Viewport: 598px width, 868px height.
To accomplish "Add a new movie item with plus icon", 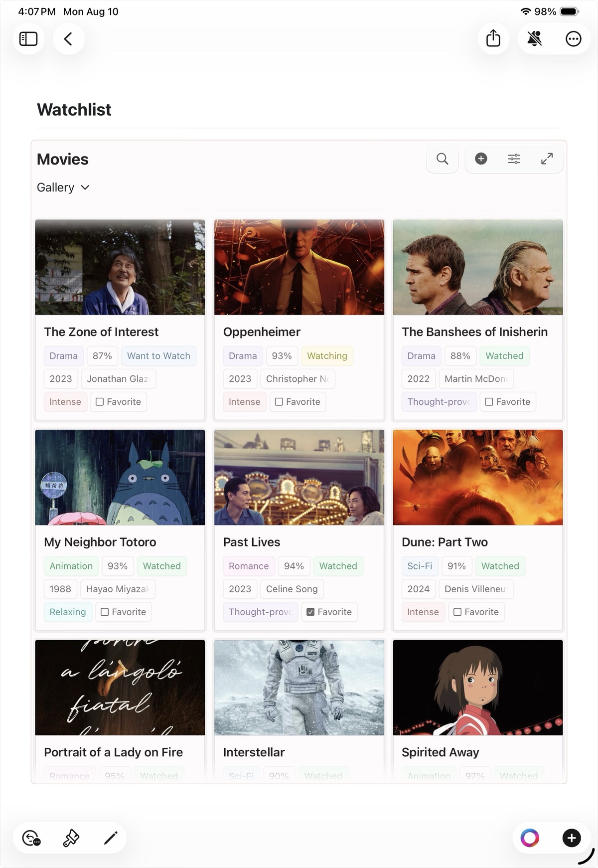I will 481,159.
